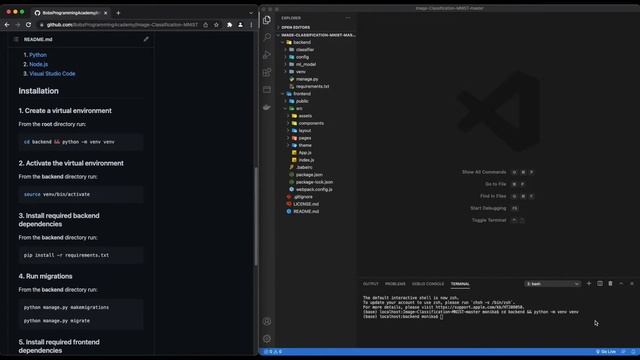Open requirements.txt in the explorer
The width and height of the screenshot is (640, 360).
tap(312, 87)
